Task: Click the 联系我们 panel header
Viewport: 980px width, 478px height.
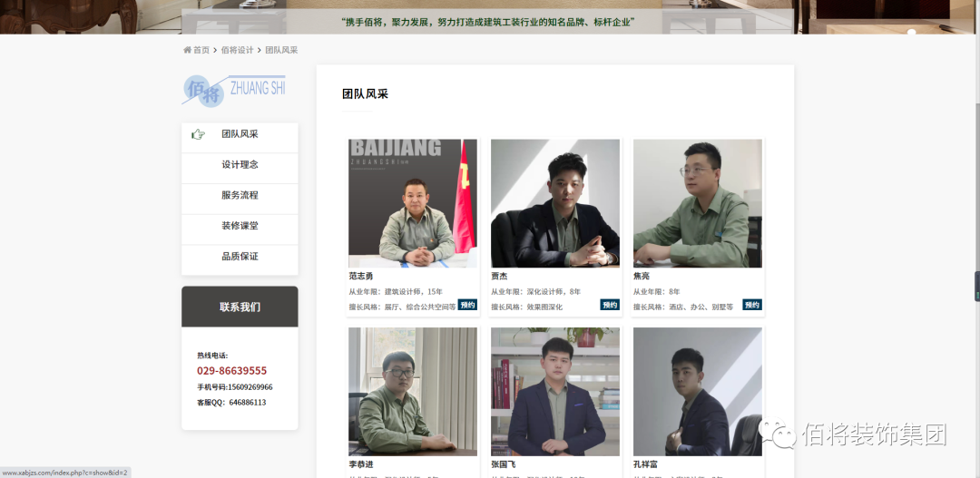Action: [240, 307]
